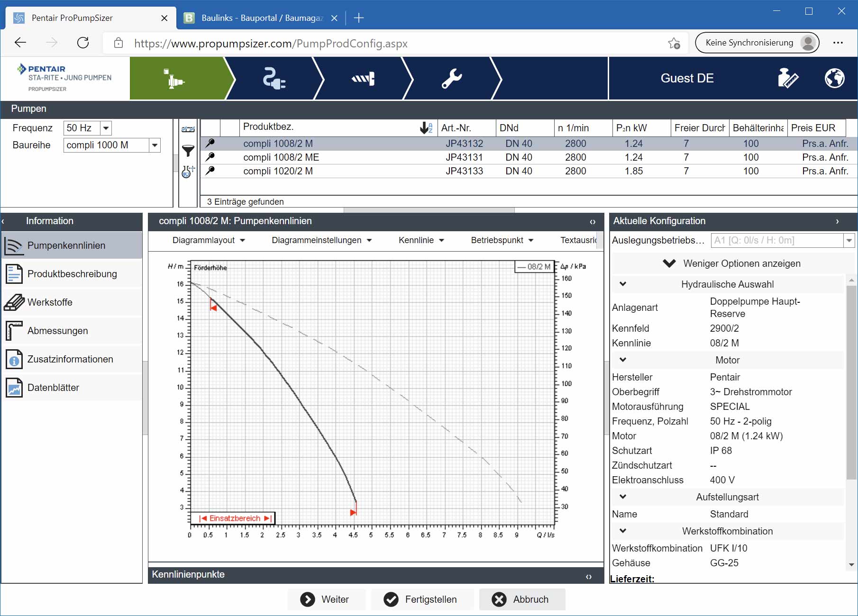The image size is (858, 616).
Task: Sort products with the A-Z arrow icon
Action: point(426,128)
